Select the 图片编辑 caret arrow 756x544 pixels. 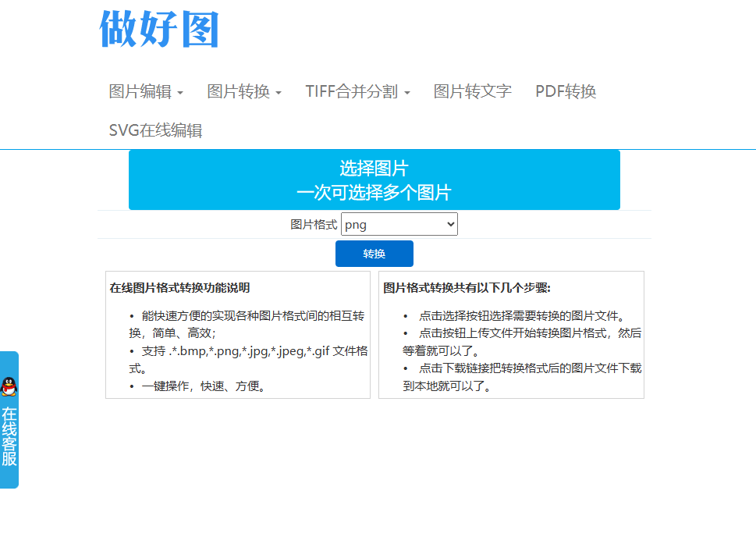[182, 93]
